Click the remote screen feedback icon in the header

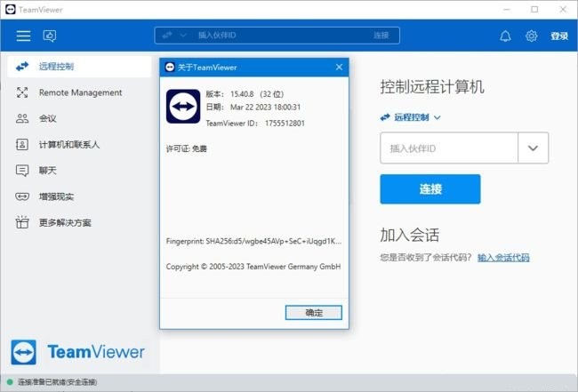pos(50,36)
